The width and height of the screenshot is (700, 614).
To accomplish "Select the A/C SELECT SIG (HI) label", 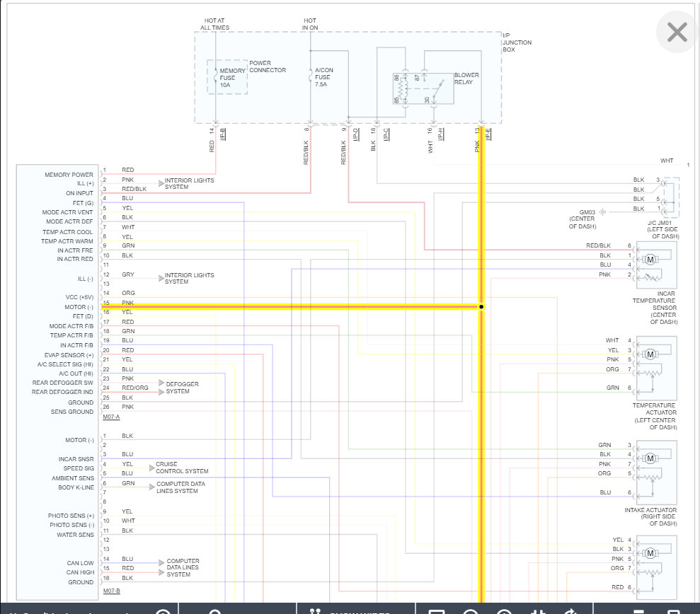I will (x=65, y=364).
